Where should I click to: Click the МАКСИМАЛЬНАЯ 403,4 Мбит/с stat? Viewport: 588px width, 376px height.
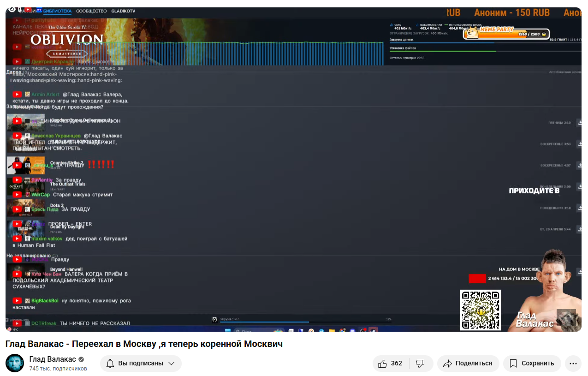429,26
